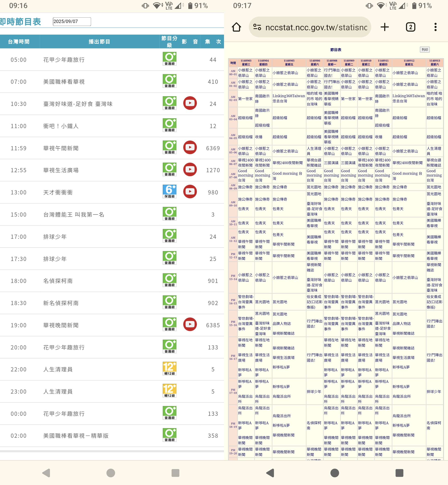Tap the nccstat.ncc.gov.tw address bar
Screen dimensions: 448x485
pyautogui.click(x=310, y=27)
